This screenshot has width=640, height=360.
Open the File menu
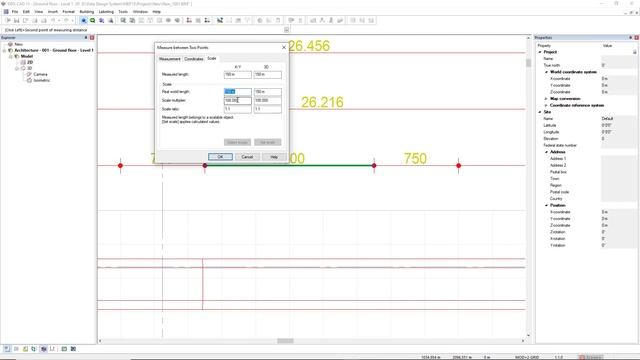[15, 12]
